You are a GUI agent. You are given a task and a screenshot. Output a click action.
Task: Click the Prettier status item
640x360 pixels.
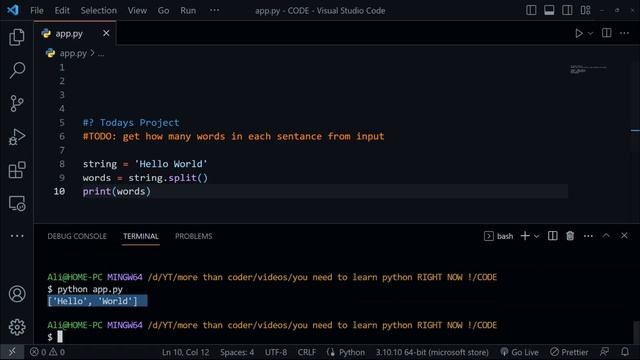coord(569,352)
